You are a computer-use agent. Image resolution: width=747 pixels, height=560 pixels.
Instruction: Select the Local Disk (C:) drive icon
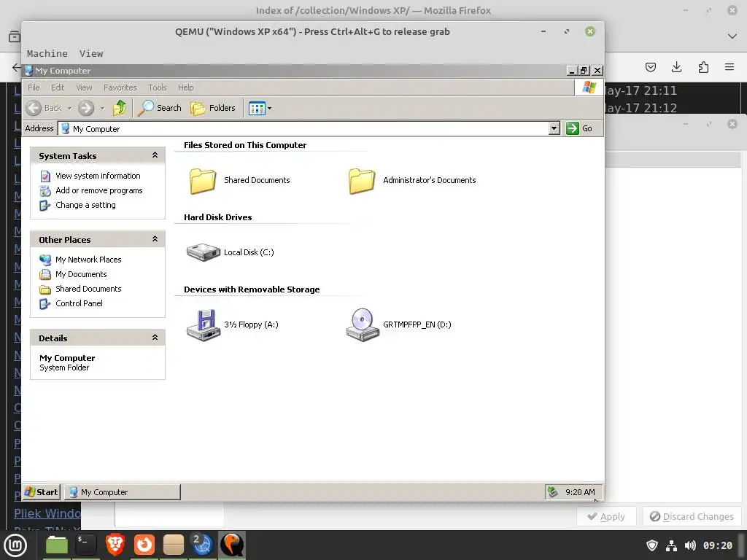(x=203, y=252)
